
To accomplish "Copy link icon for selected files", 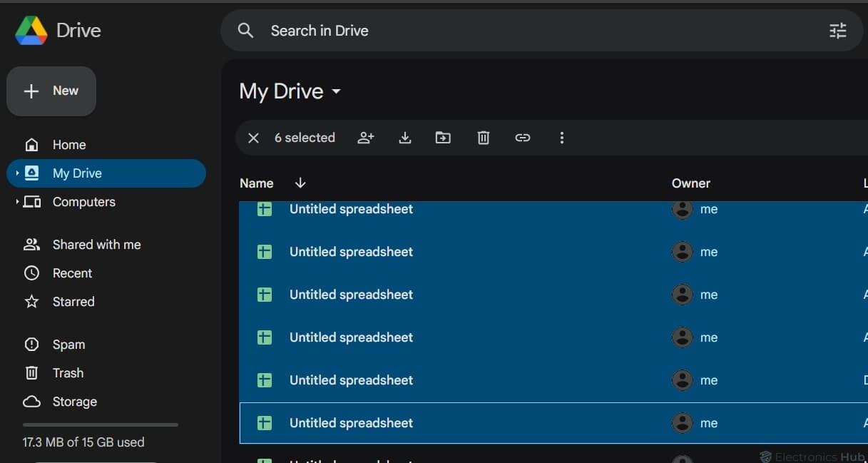I will pyautogui.click(x=523, y=138).
